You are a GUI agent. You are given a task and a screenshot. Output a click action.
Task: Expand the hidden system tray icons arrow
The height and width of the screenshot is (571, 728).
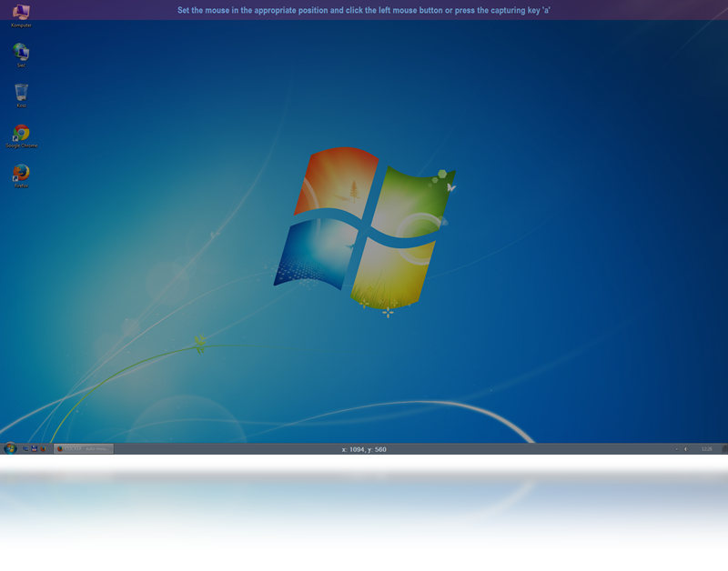[676, 448]
